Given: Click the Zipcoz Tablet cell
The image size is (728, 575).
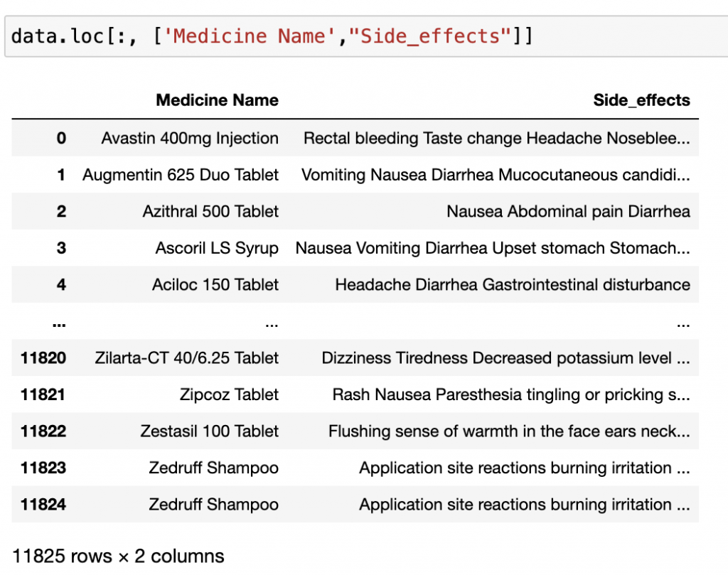Looking at the screenshot, I should (229, 394).
